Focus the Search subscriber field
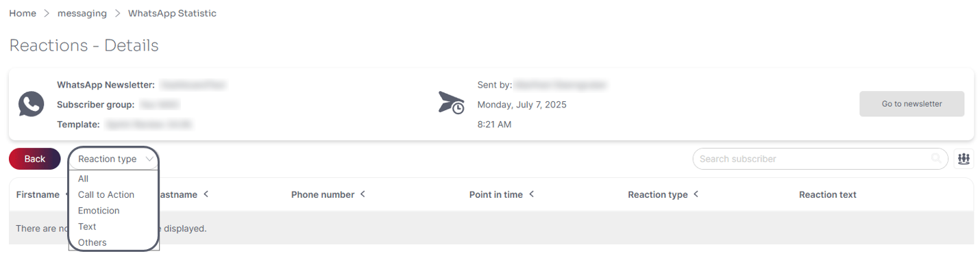 coord(820,159)
